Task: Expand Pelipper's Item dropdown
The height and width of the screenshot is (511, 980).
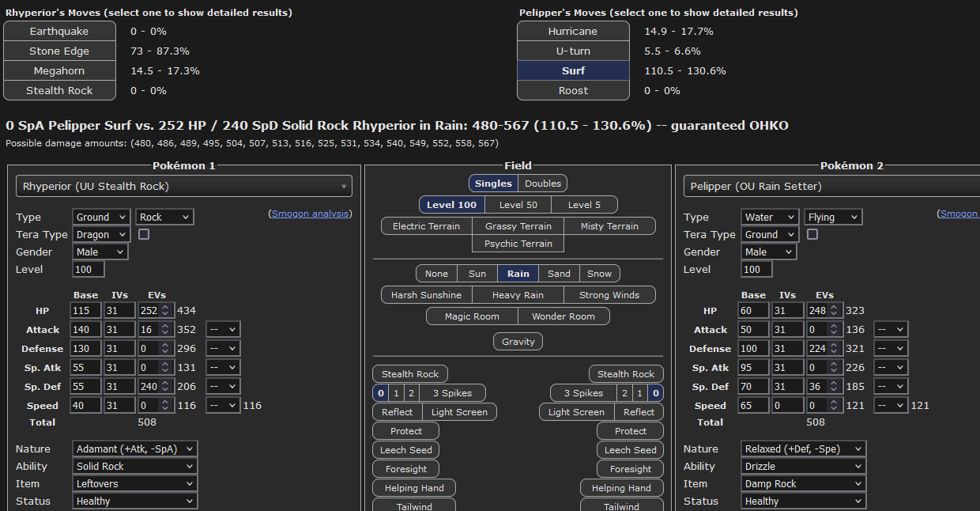Action: click(x=802, y=483)
